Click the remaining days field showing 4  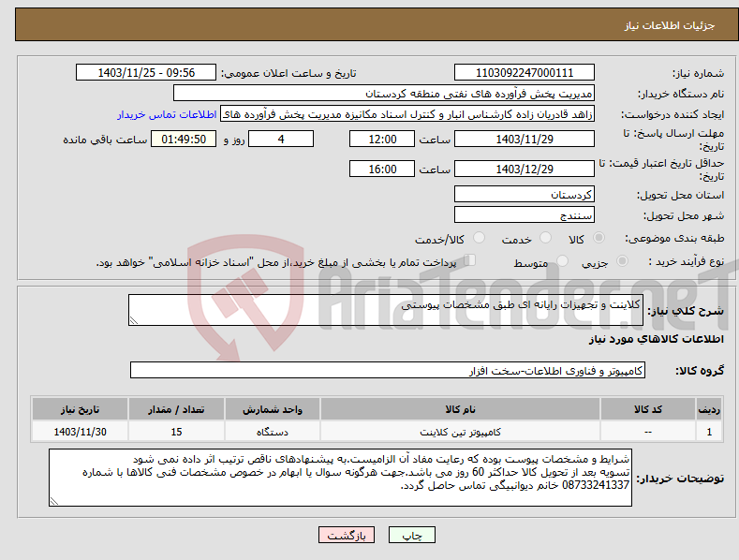pyautogui.click(x=281, y=139)
